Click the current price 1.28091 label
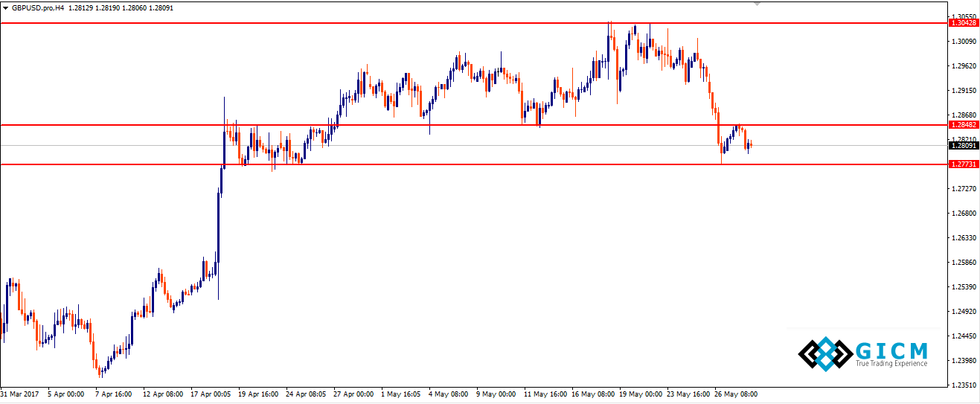Viewport: 980px width, 404px height. 964,146
